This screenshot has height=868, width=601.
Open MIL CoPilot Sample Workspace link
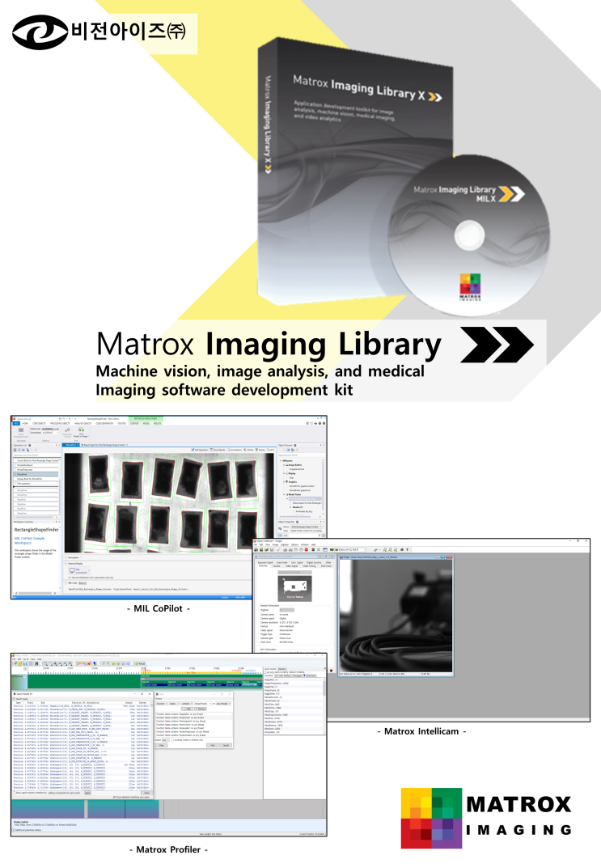pos(29,540)
